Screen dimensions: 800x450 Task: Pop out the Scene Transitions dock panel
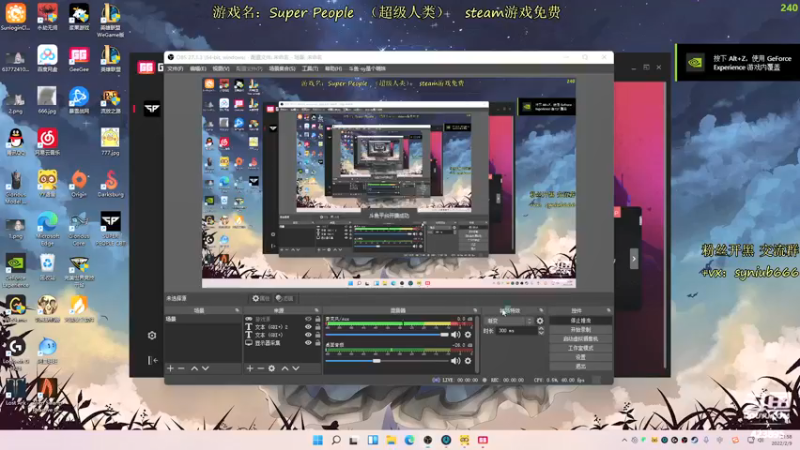point(541,310)
